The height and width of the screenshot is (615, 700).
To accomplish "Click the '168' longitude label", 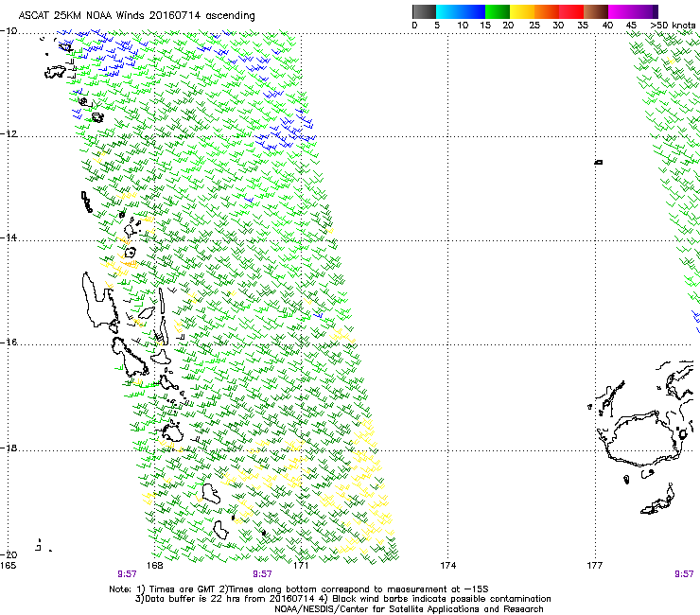I will (154, 566).
